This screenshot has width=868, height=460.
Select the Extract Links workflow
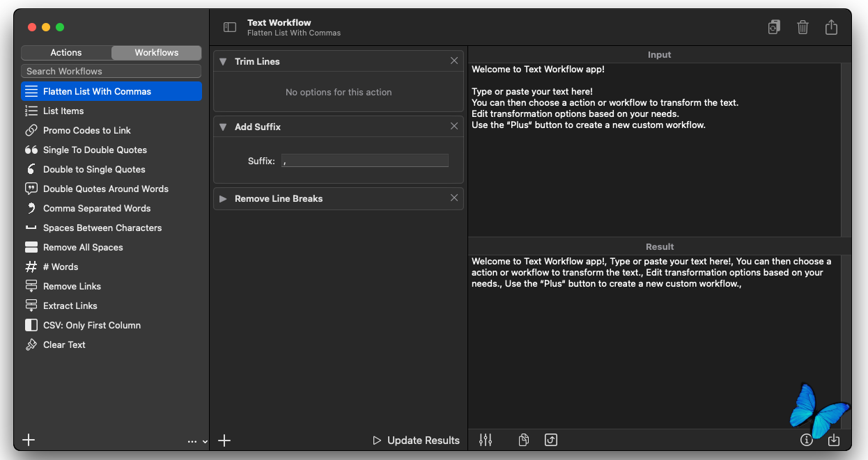[x=111, y=306]
